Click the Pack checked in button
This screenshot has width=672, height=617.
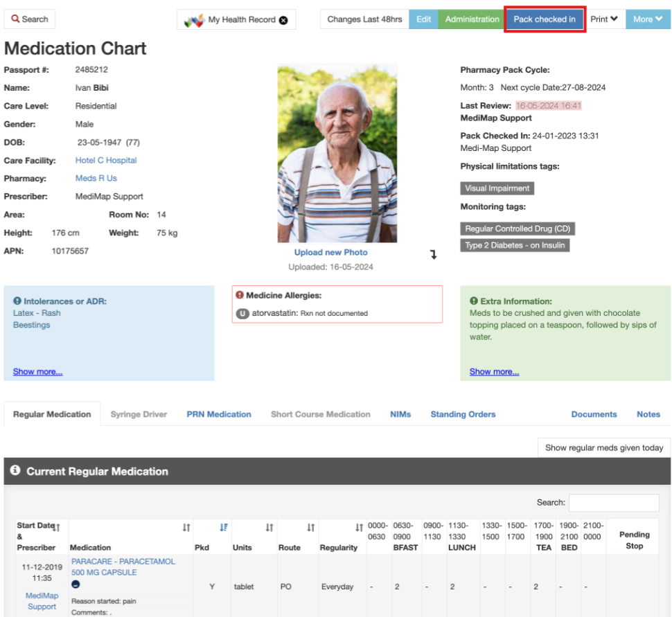pyautogui.click(x=545, y=19)
